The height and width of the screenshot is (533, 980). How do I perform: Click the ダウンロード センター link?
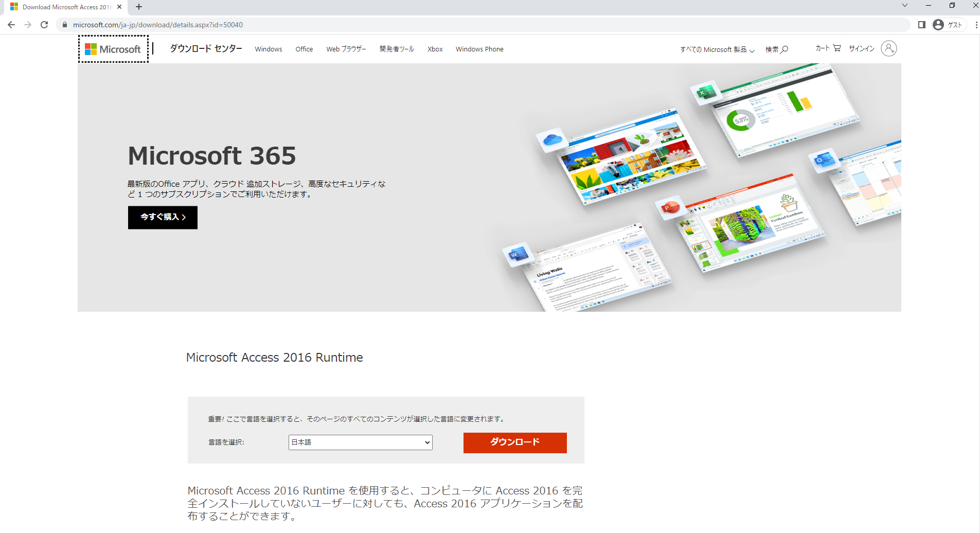[206, 48]
